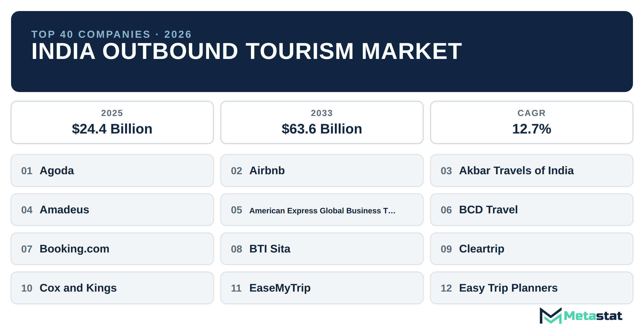Image resolution: width=644 pixels, height=336 pixels.
Task: Click the India Outbound Tourism Market title
Action: (x=247, y=51)
